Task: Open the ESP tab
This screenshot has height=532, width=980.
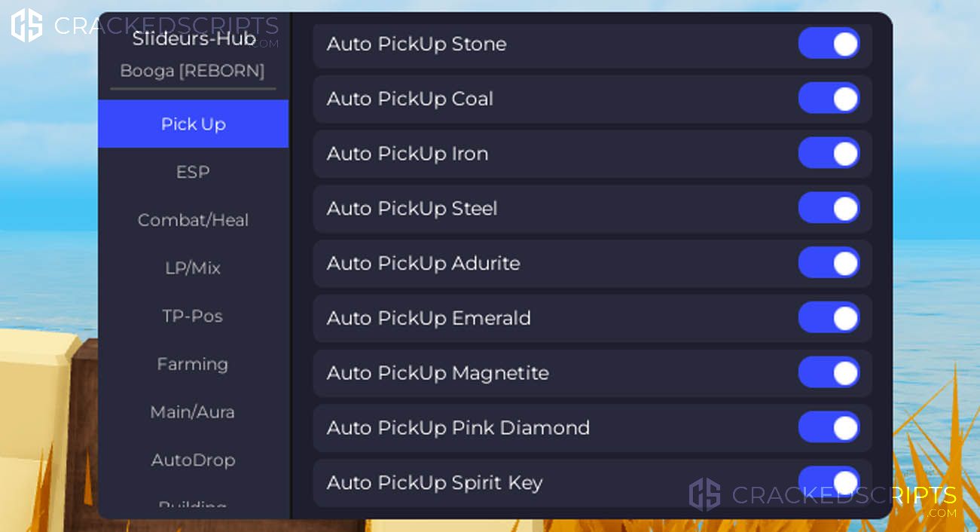Action: pos(194,172)
